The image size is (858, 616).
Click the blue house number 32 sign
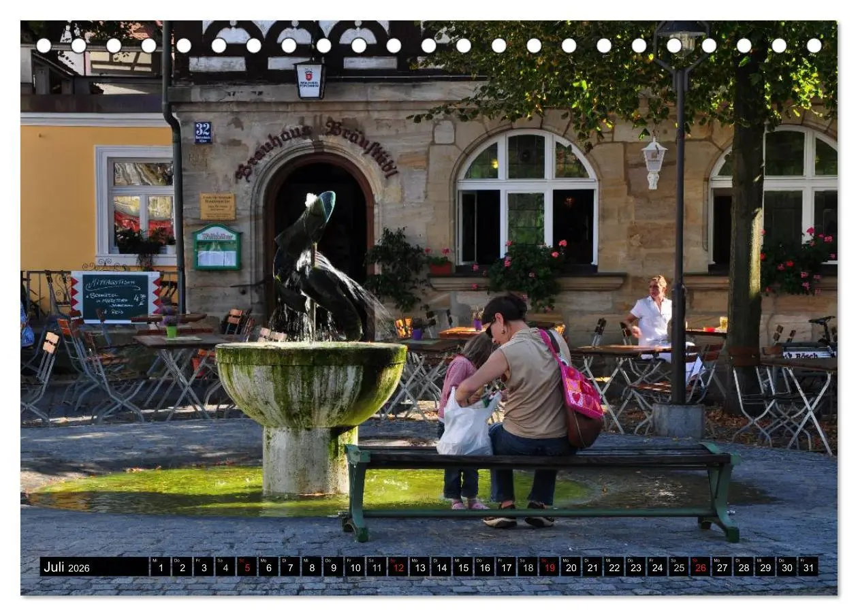tap(203, 132)
